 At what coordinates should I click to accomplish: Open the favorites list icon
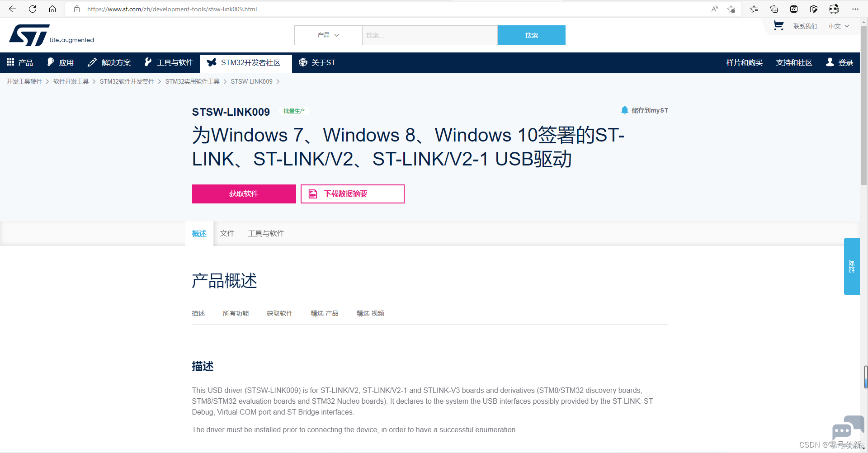coord(754,9)
